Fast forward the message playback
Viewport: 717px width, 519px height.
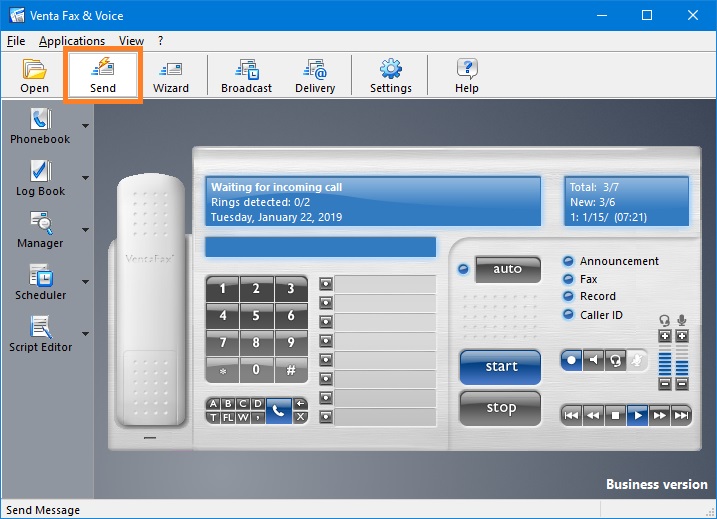click(659, 415)
